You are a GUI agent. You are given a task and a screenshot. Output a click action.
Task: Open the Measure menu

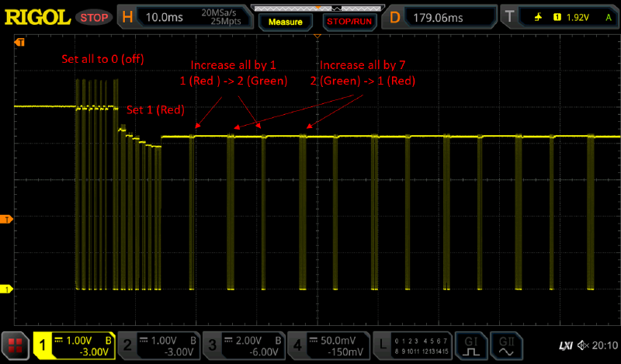285,22
